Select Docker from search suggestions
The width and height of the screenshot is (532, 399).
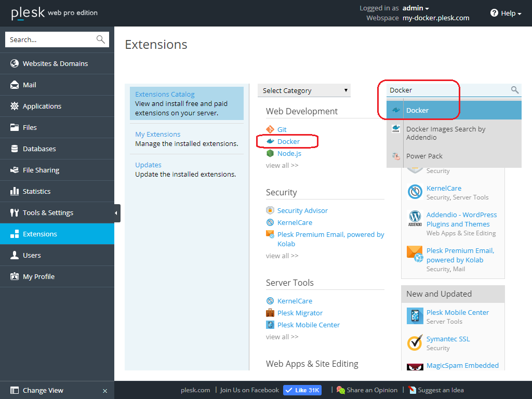coord(417,110)
